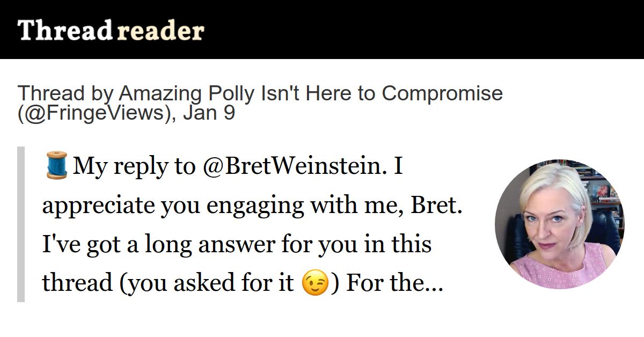Click the winking face emoji

point(316,283)
